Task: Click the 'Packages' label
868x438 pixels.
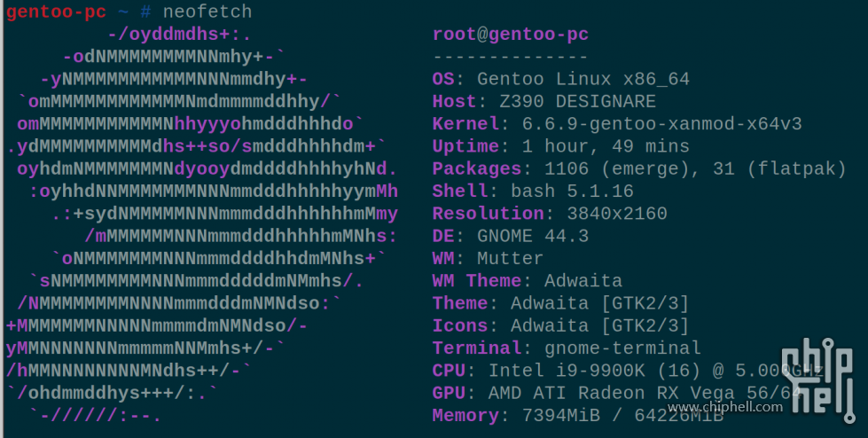Action: [x=477, y=168]
